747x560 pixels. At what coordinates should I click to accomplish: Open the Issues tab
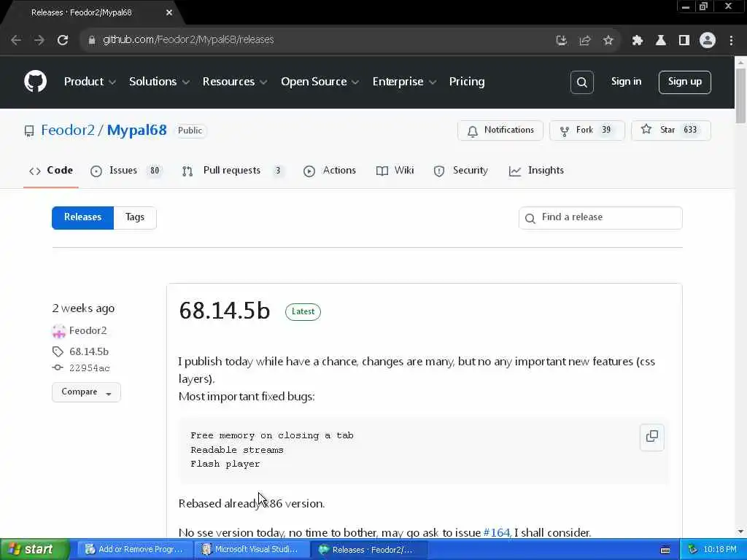pos(126,171)
